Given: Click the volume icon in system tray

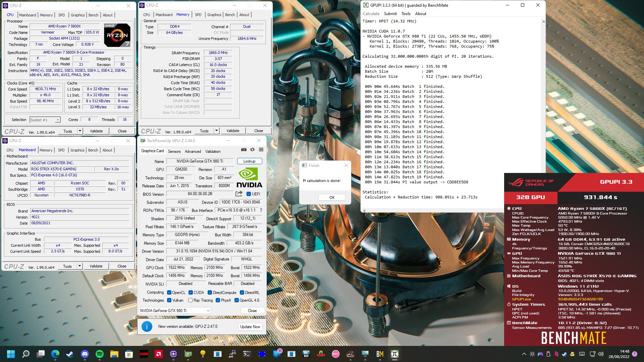Looking at the screenshot, I should pyautogui.click(x=601, y=354).
